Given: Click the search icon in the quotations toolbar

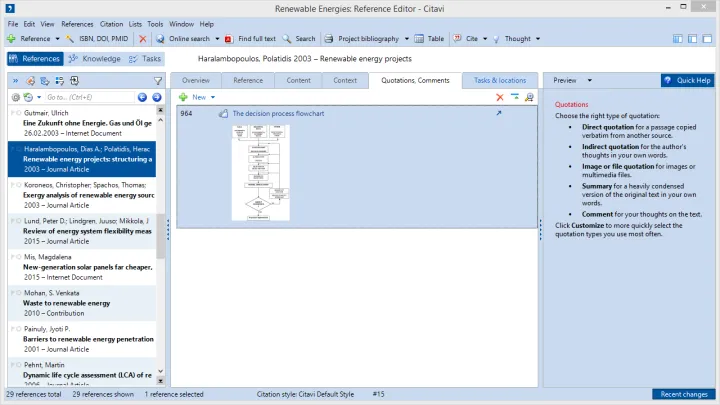Looking at the screenshot, I should tap(528, 97).
